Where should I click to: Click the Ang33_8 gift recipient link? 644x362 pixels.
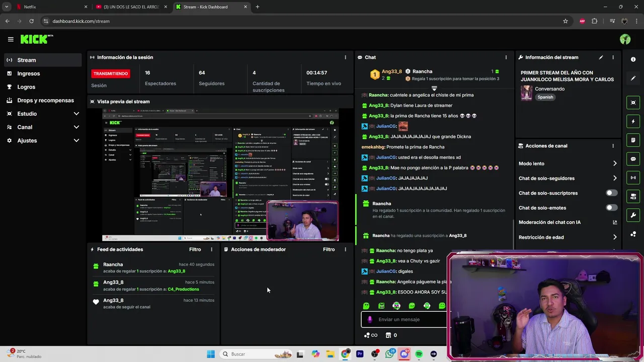coord(177,271)
